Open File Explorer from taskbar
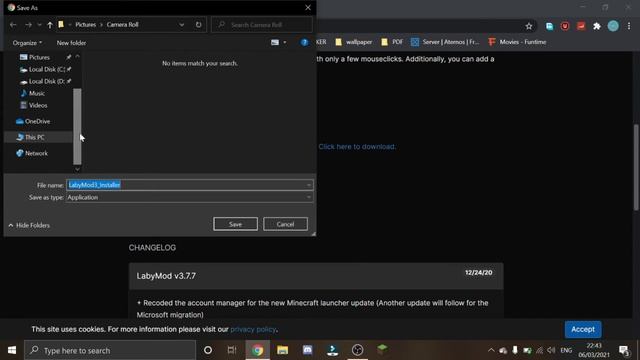Image resolution: width=640 pixels, height=360 pixels. pyautogui.click(x=282, y=350)
